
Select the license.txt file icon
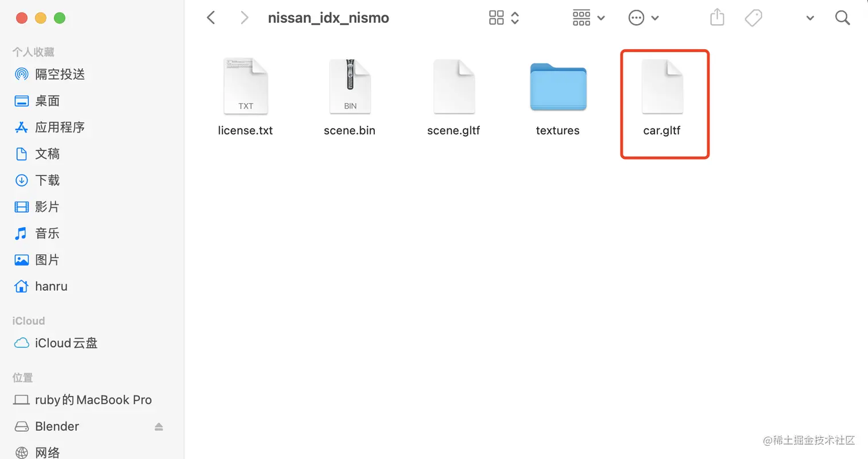[246, 86]
